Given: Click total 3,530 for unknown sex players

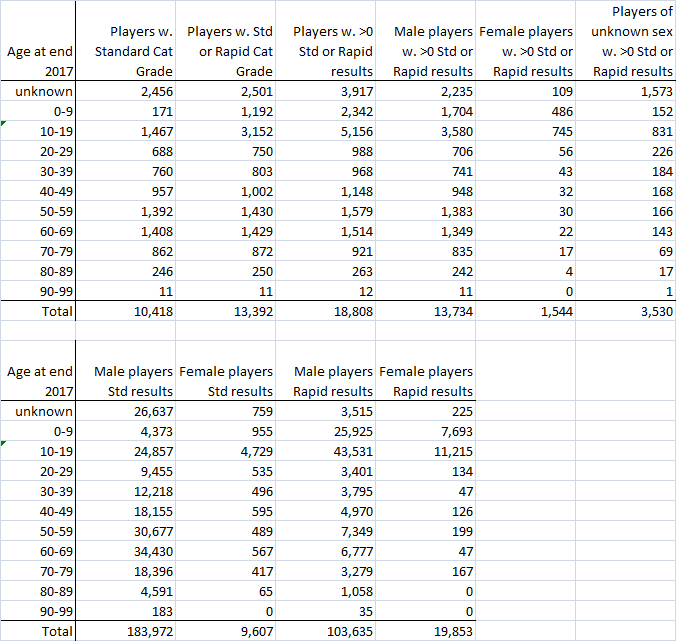Looking at the screenshot, I should pyautogui.click(x=626, y=311).
